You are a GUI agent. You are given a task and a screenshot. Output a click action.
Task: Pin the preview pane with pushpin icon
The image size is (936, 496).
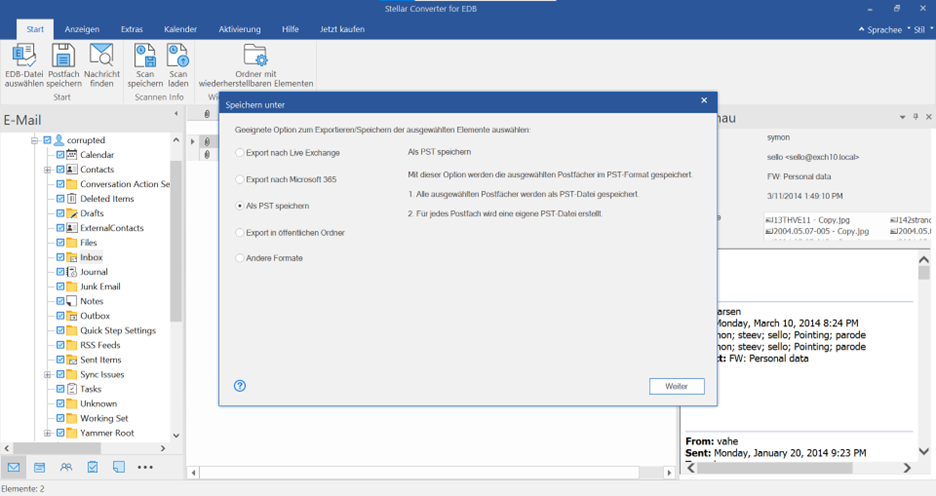[915, 117]
